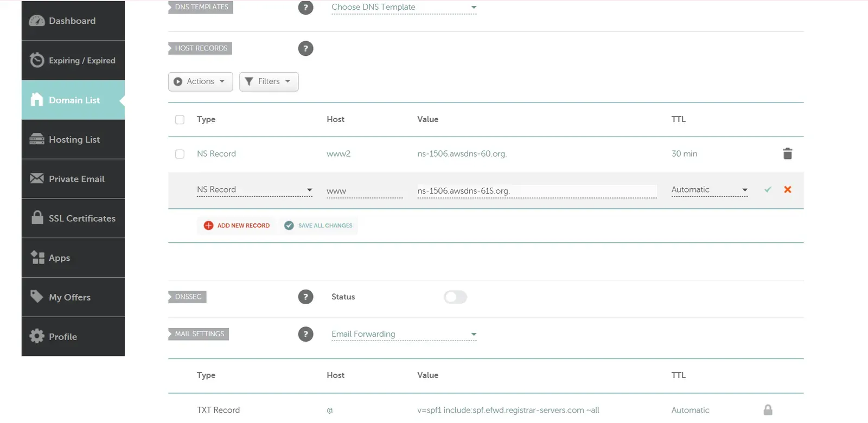Image resolution: width=868 pixels, height=423 pixels.
Task: Toggle the DNSSEC status switch
Action: pyautogui.click(x=455, y=297)
